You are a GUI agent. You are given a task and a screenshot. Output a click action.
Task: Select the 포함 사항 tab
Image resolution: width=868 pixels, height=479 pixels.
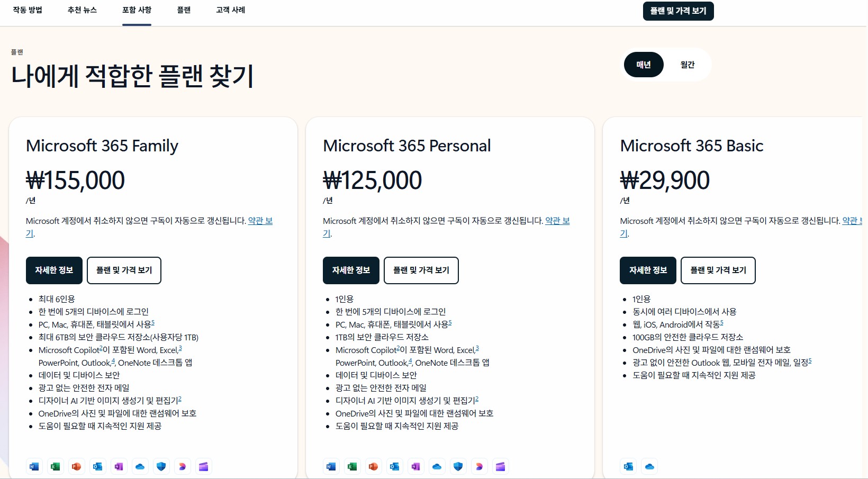137,10
